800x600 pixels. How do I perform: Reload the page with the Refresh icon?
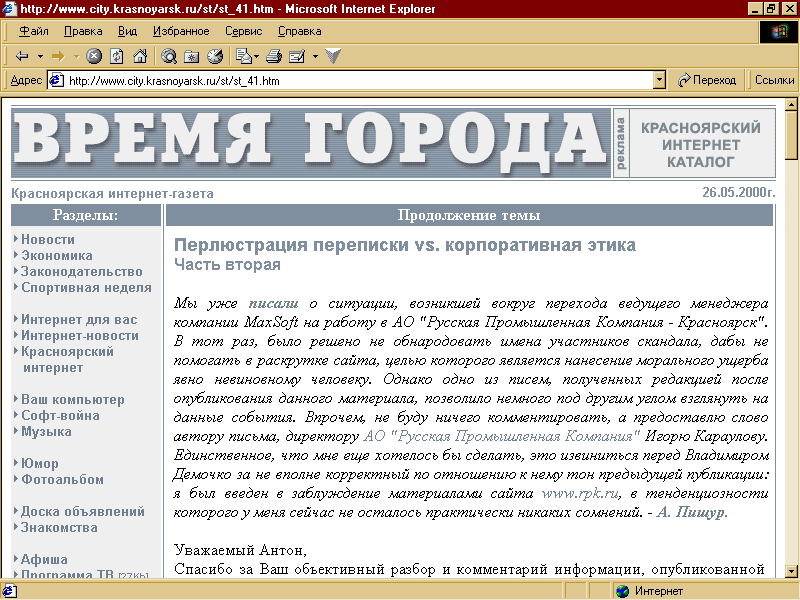click(x=117, y=56)
